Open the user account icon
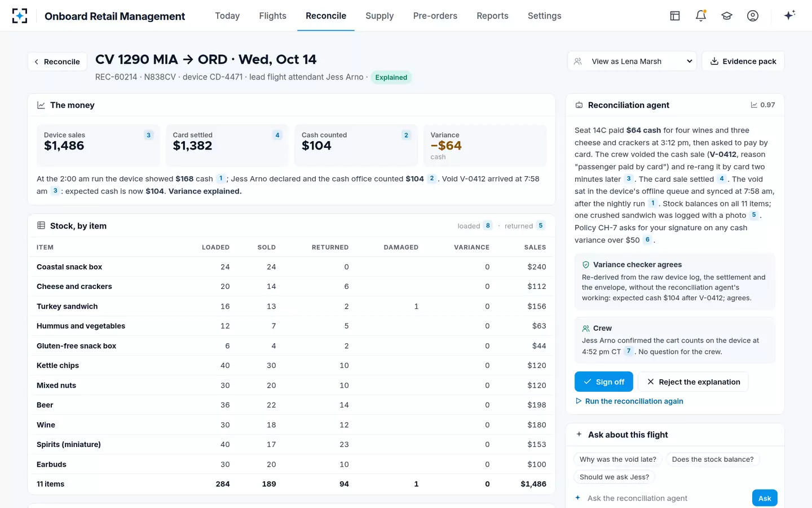The width and height of the screenshot is (812, 508). (753, 16)
